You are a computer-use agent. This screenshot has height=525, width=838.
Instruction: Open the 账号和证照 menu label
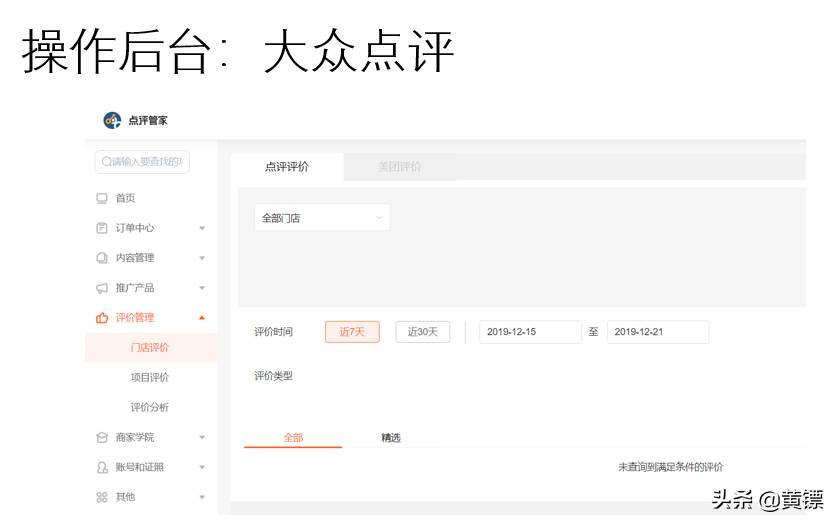139,467
